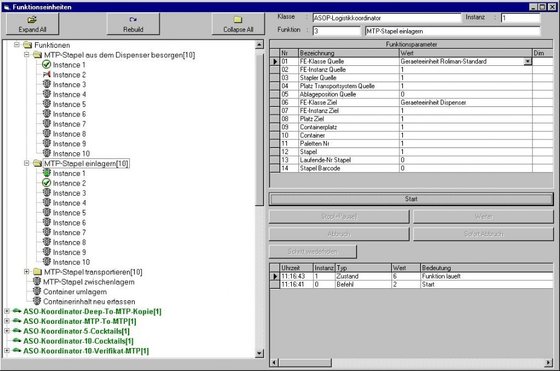Click folder icon of MTP-Stapel einlagern
Image resolution: width=560 pixels, height=371 pixels.
click(x=37, y=164)
